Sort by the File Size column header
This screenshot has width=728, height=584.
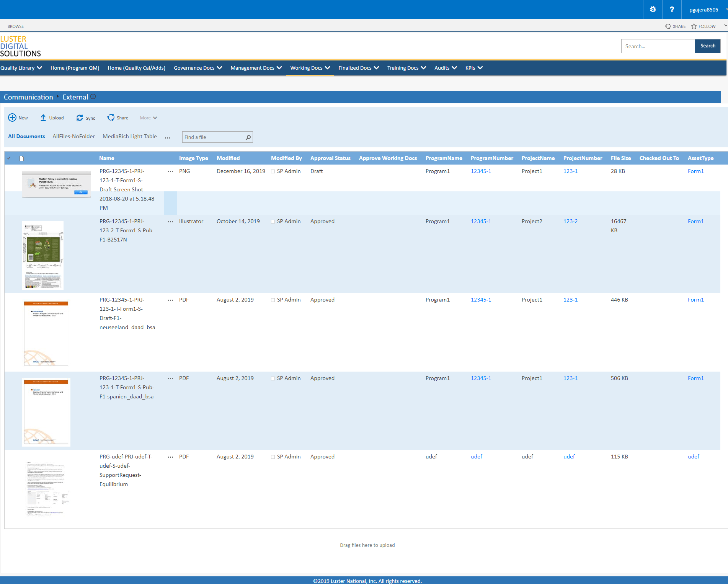[x=621, y=158]
